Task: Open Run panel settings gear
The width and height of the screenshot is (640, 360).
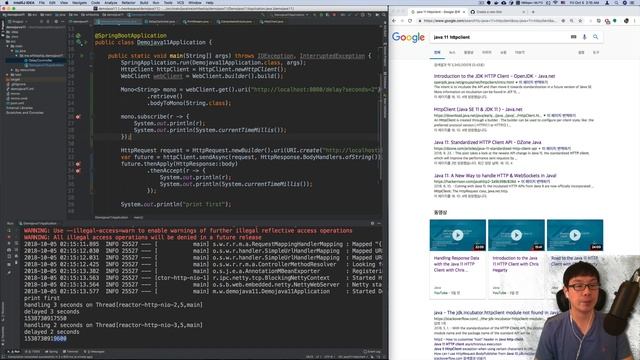Action: [x=372, y=223]
